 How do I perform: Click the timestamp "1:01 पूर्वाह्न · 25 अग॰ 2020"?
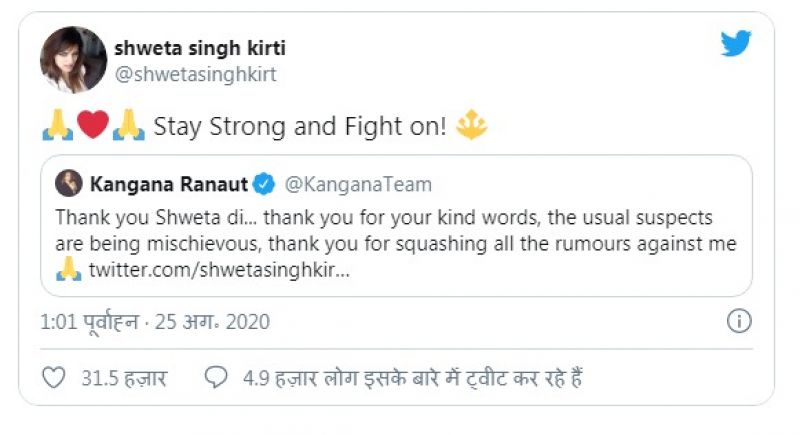155,322
